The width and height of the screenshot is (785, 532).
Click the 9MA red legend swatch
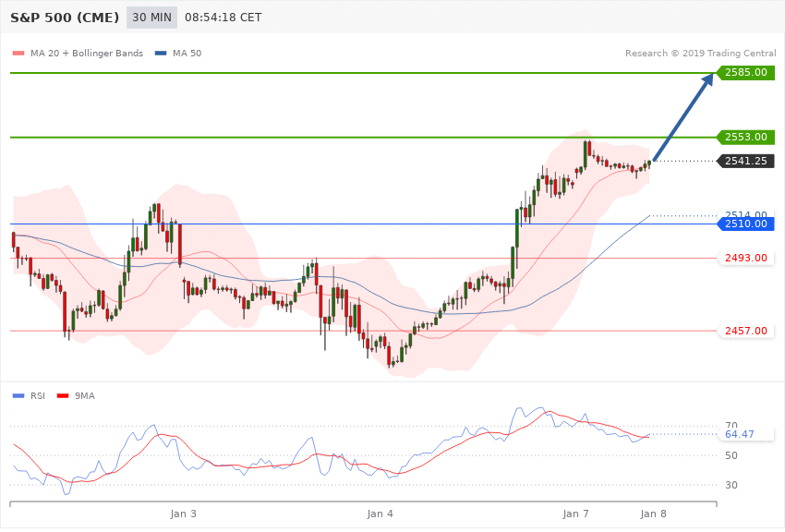click(63, 396)
